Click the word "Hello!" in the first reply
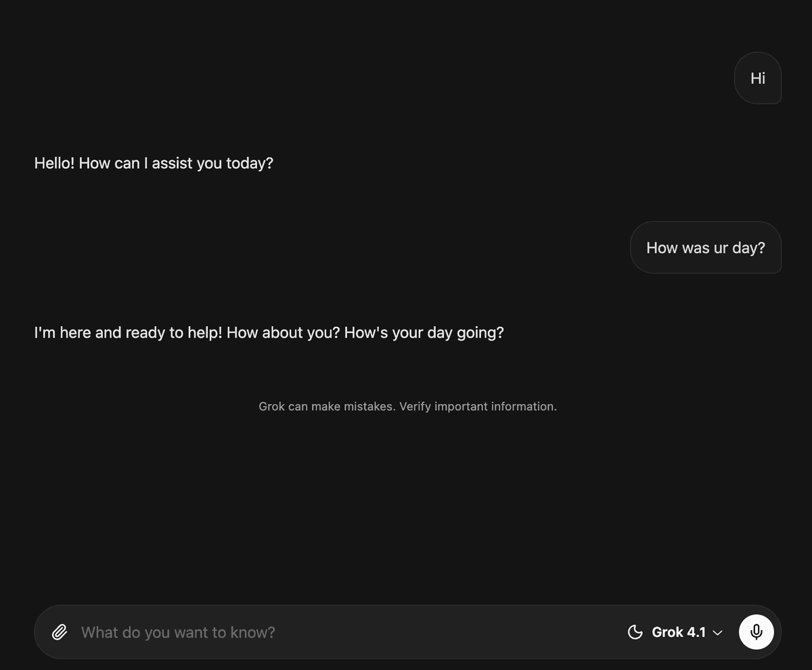The height and width of the screenshot is (670, 812). point(54,163)
